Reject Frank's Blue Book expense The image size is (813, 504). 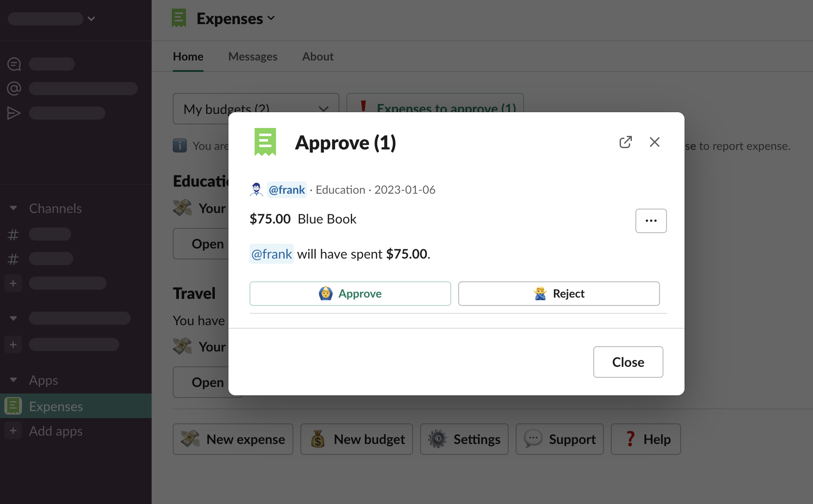559,294
